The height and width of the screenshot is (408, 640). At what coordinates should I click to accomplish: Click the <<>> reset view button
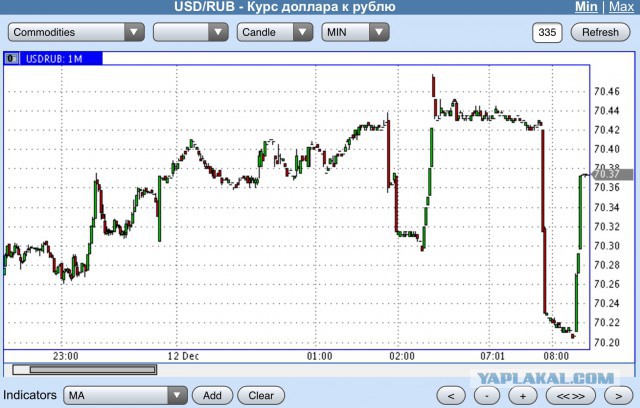(570, 395)
